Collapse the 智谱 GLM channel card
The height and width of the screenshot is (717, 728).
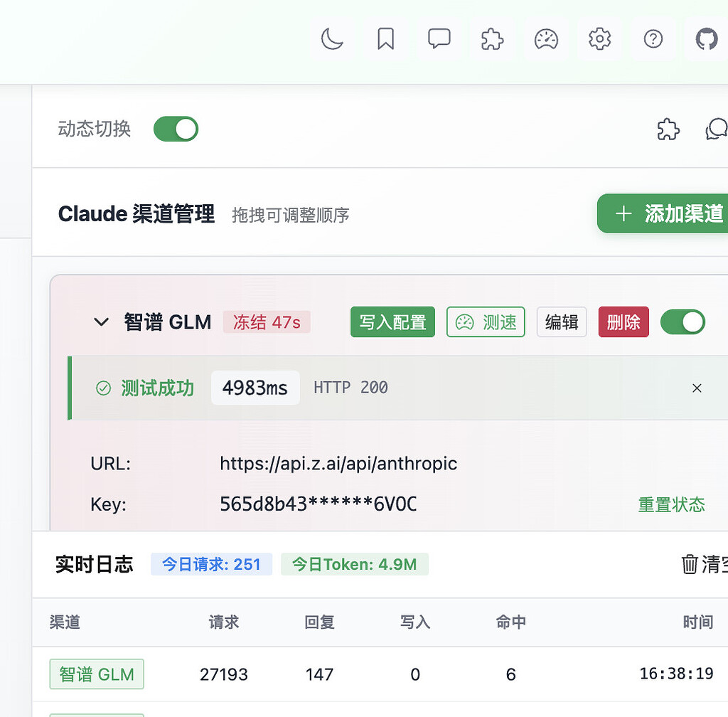tap(101, 322)
